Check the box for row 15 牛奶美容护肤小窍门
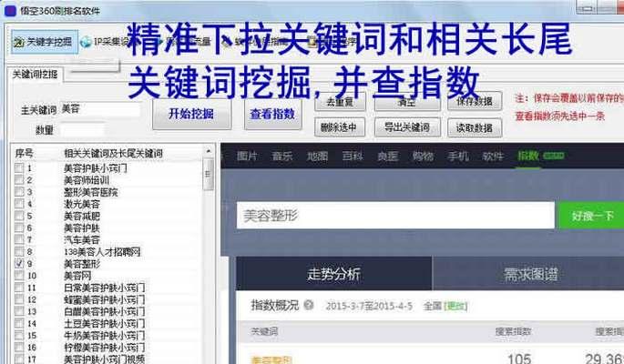 point(19,335)
